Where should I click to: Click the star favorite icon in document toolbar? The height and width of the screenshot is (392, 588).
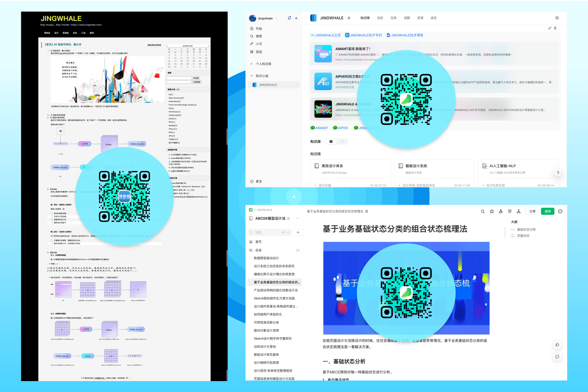coord(492,211)
